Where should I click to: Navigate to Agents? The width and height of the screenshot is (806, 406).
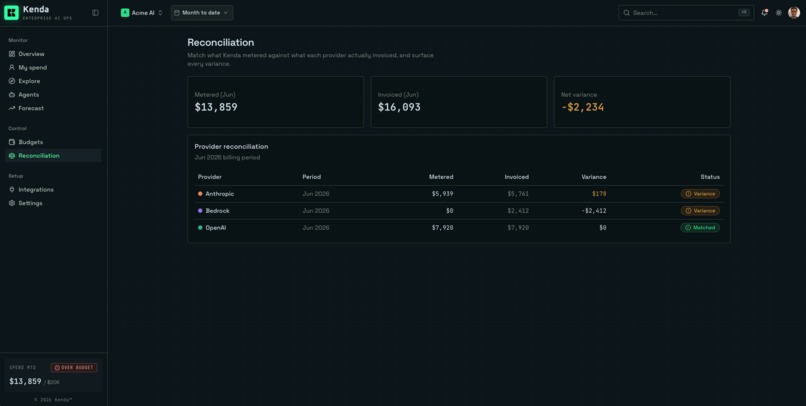pos(53,95)
